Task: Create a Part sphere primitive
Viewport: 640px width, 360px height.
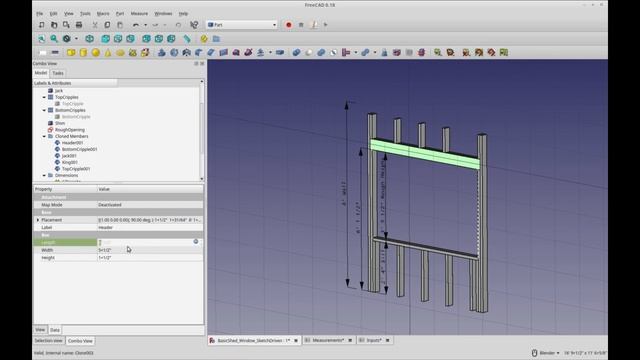Action: coord(96,53)
